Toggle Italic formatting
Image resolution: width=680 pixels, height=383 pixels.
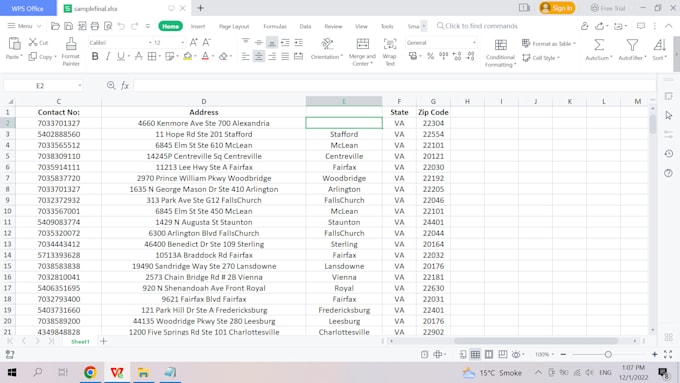click(x=108, y=56)
